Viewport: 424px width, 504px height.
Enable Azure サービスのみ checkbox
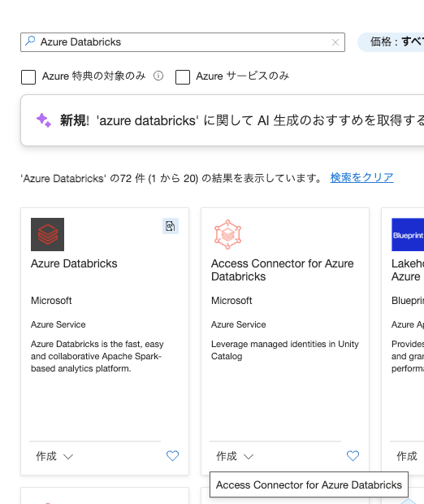click(x=183, y=77)
